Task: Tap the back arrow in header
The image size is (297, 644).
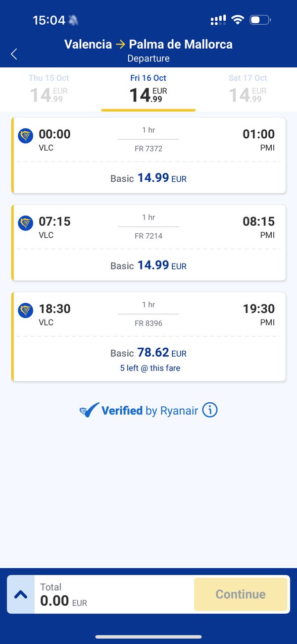Action: pos(14,54)
